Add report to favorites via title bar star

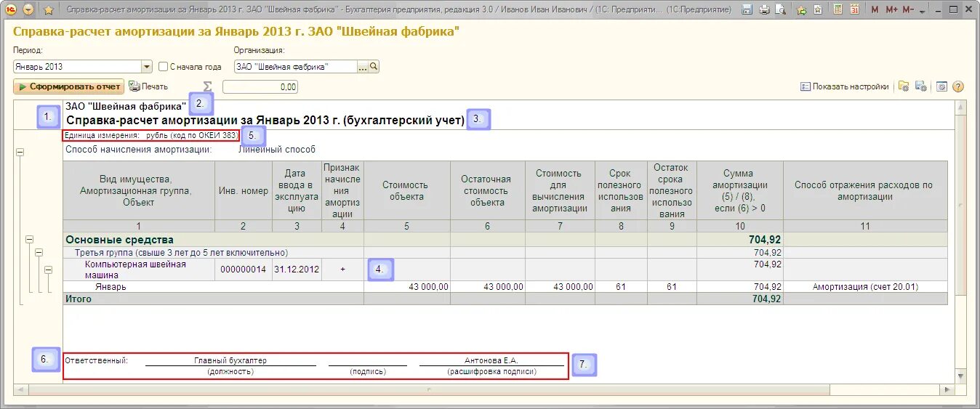49,9
